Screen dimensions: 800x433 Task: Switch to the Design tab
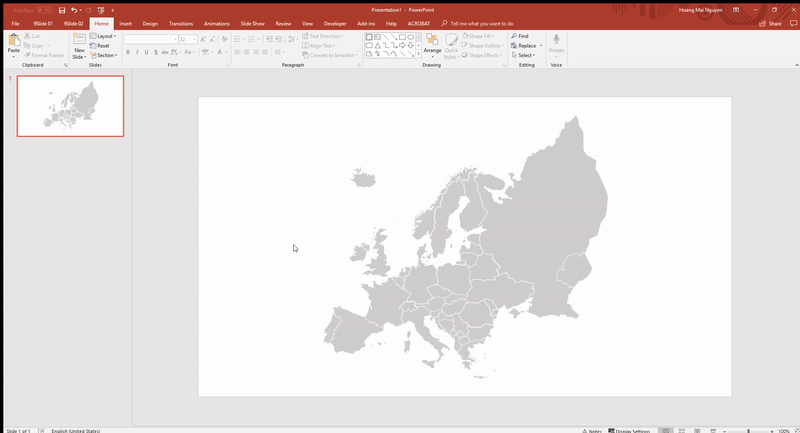point(150,23)
